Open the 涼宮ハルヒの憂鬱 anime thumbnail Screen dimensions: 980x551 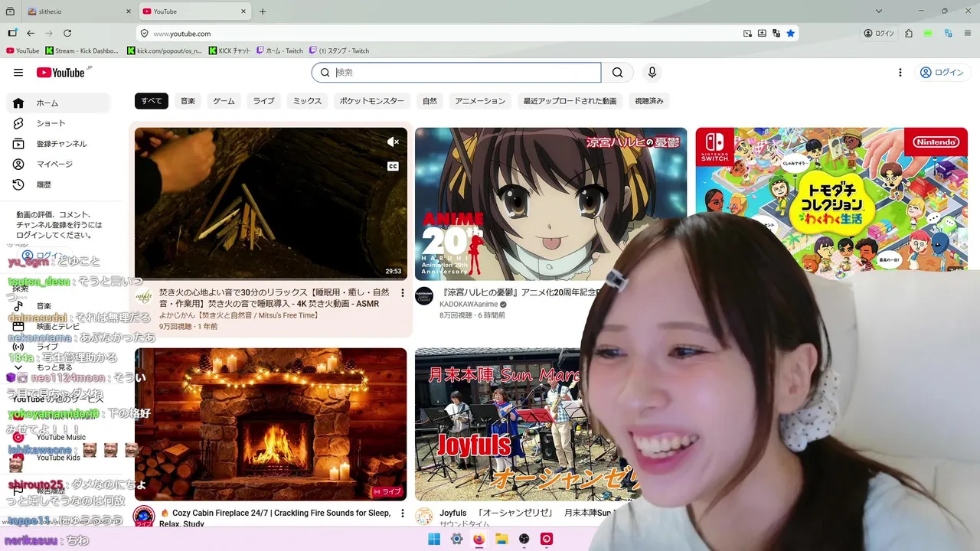point(551,204)
